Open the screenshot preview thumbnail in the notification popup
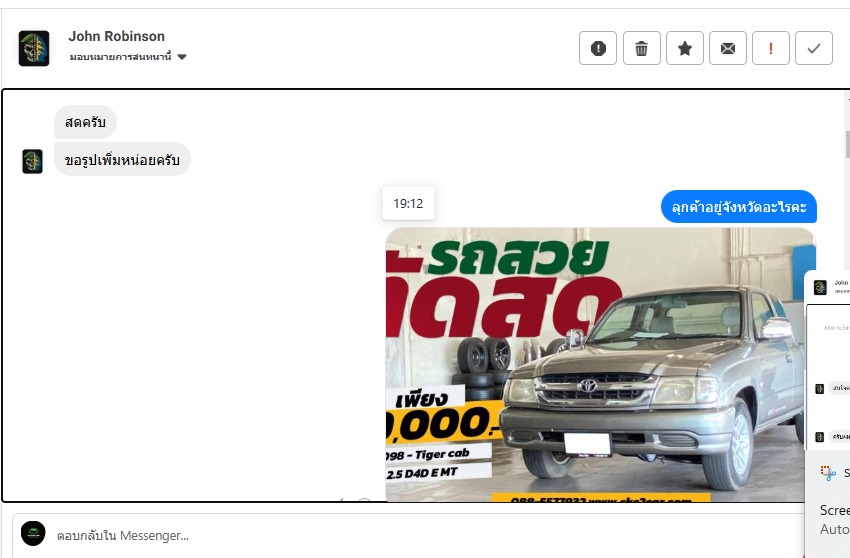 click(x=828, y=358)
